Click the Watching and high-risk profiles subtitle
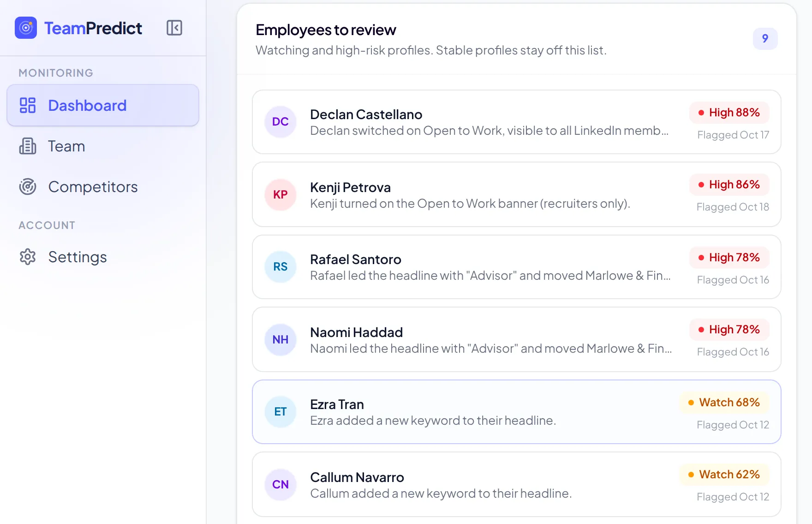This screenshot has width=812, height=524. [x=431, y=50]
